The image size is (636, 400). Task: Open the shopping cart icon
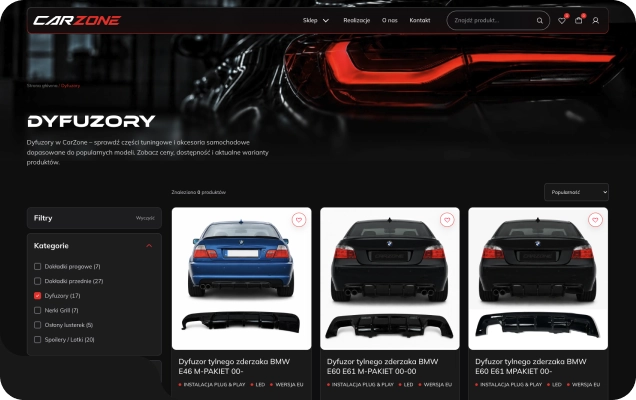pyautogui.click(x=579, y=20)
